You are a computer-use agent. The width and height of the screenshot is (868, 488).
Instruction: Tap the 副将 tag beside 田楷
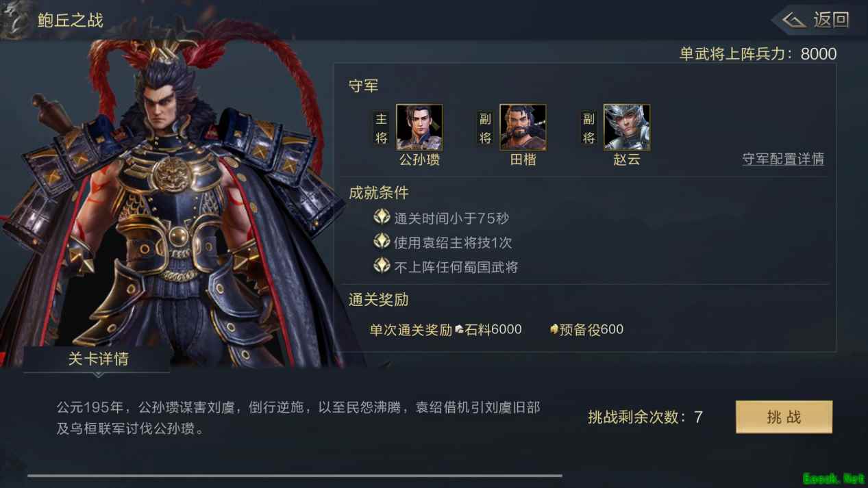tap(485, 129)
